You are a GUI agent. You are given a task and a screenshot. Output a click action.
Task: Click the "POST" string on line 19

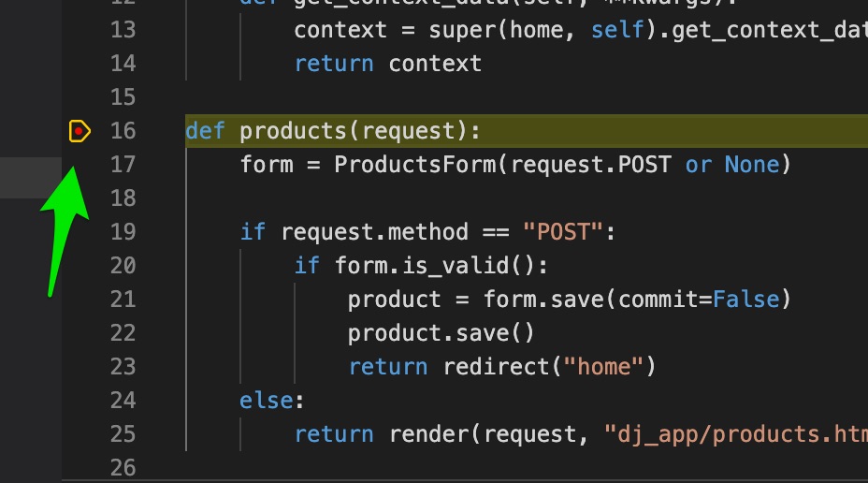point(563,232)
